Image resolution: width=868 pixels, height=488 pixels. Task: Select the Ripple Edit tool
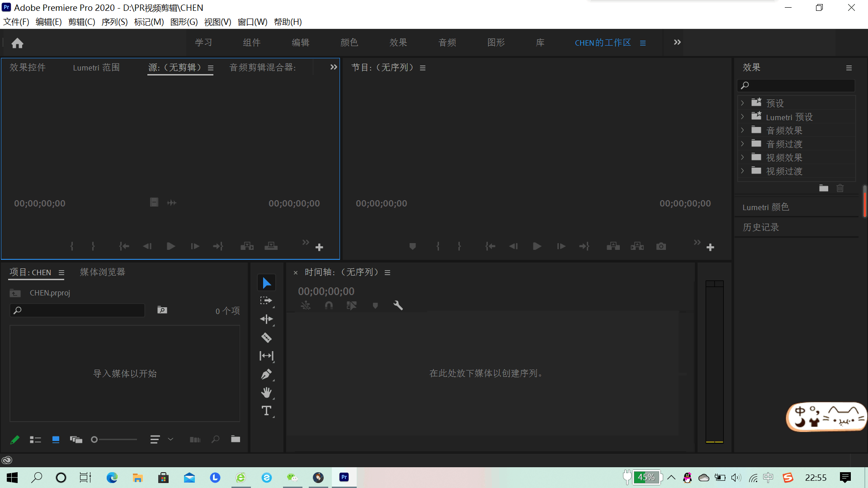[266, 319]
